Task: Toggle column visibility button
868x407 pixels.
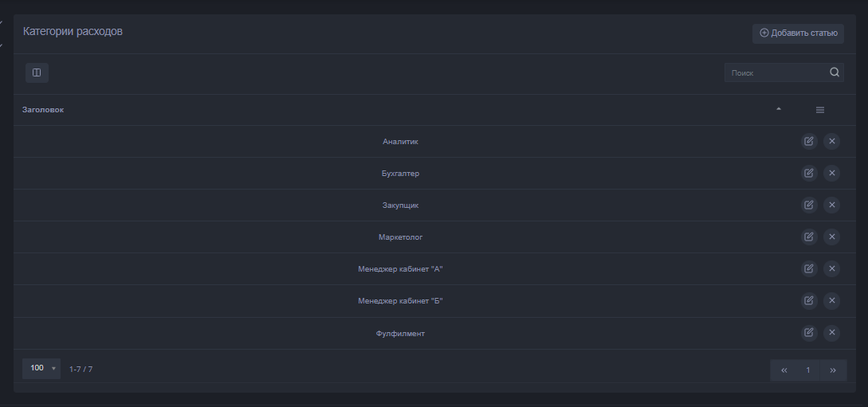Action: (x=37, y=72)
